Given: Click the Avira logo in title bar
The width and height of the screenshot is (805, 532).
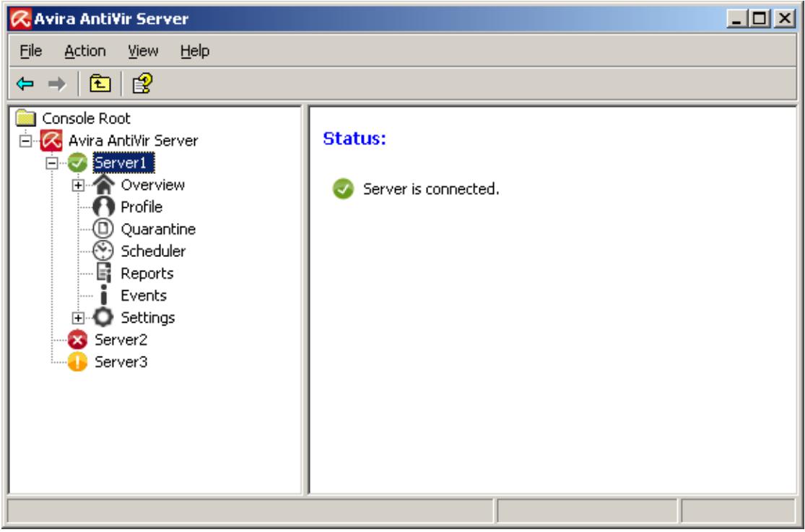Looking at the screenshot, I should (21, 19).
